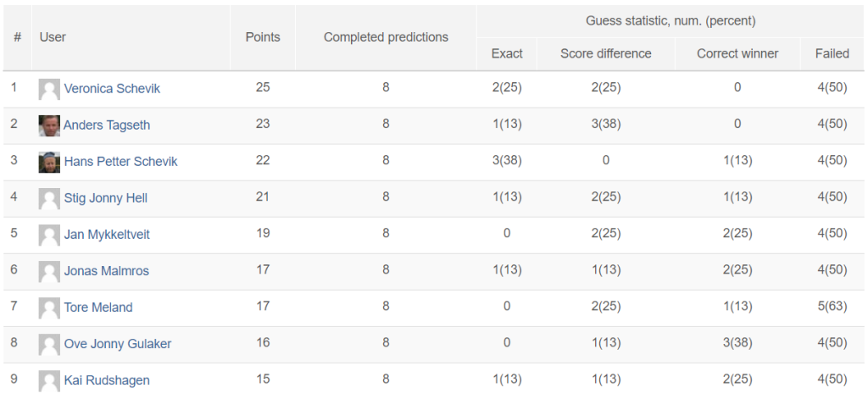Open Kai Rudshagen's profile link
This screenshot has height=399, width=868.
click(x=107, y=380)
